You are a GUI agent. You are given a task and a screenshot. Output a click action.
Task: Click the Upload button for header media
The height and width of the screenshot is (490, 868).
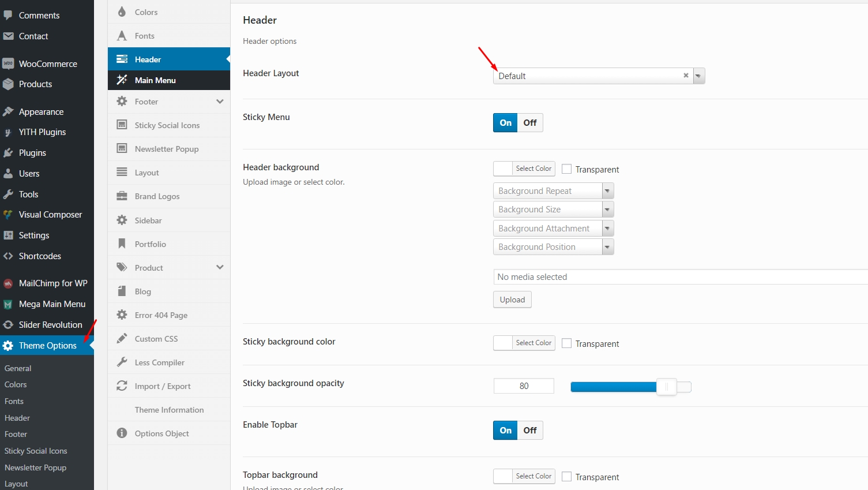[512, 300]
